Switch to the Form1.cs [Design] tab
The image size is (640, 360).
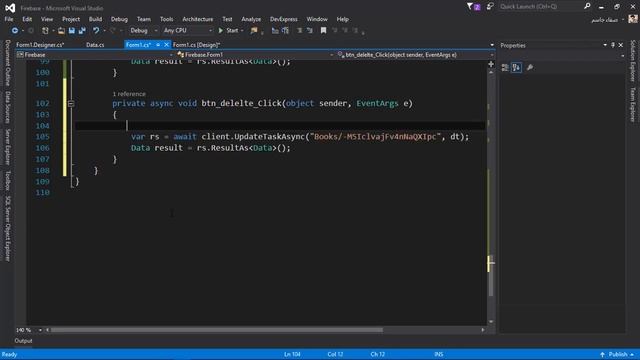[x=196, y=45]
